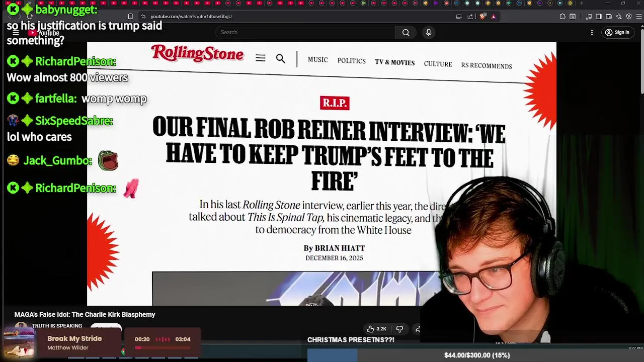Click the article headline about Rob Reiner

329,154
